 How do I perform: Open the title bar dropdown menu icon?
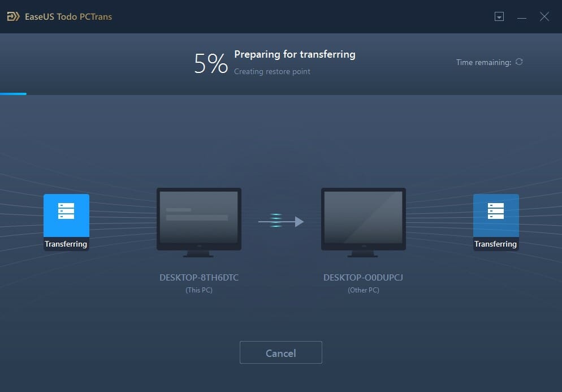(x=499, y=16)
